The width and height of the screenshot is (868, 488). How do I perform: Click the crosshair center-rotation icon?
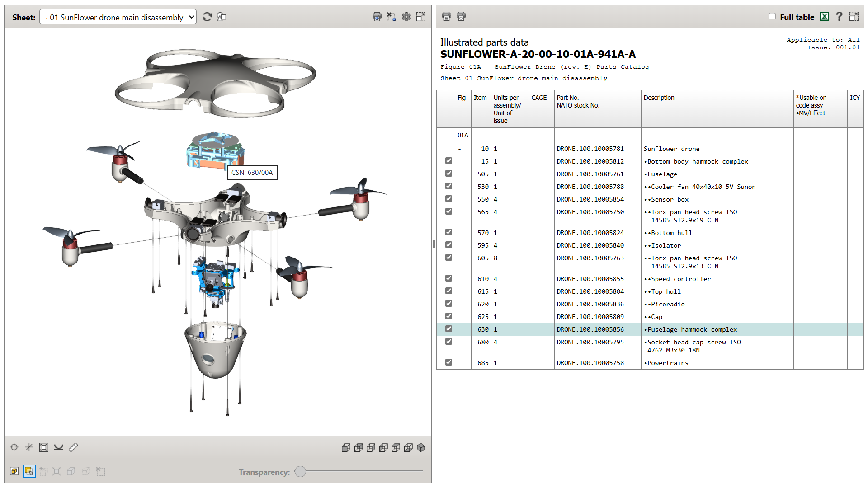(14, 447)
